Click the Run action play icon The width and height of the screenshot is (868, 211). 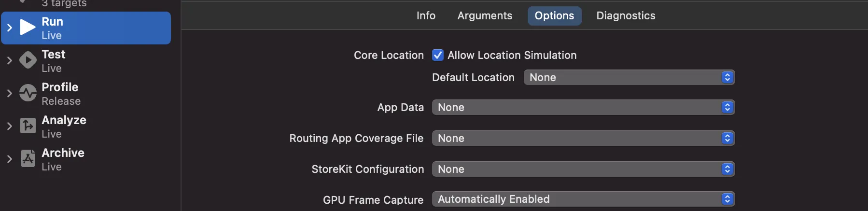click(28, 28)
